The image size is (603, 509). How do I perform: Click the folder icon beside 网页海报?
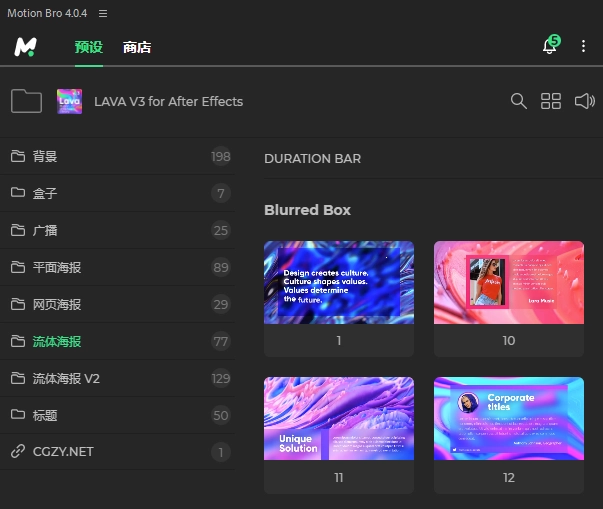pyautogui.click(x=18, y=304)
